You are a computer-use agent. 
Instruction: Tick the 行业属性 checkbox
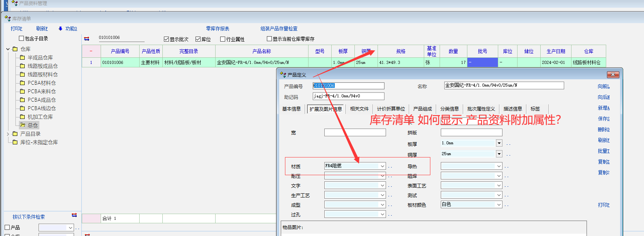[x=223, y=39]
